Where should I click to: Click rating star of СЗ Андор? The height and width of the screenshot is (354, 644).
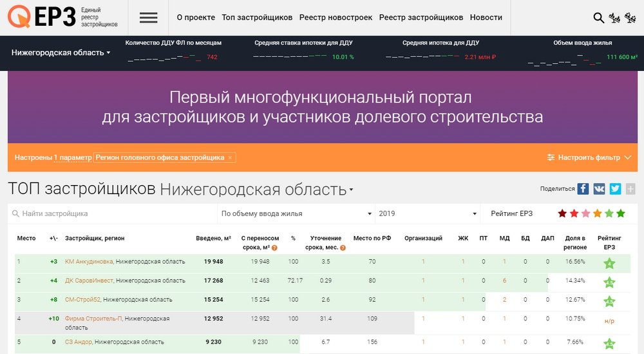[x=609, y=344]
